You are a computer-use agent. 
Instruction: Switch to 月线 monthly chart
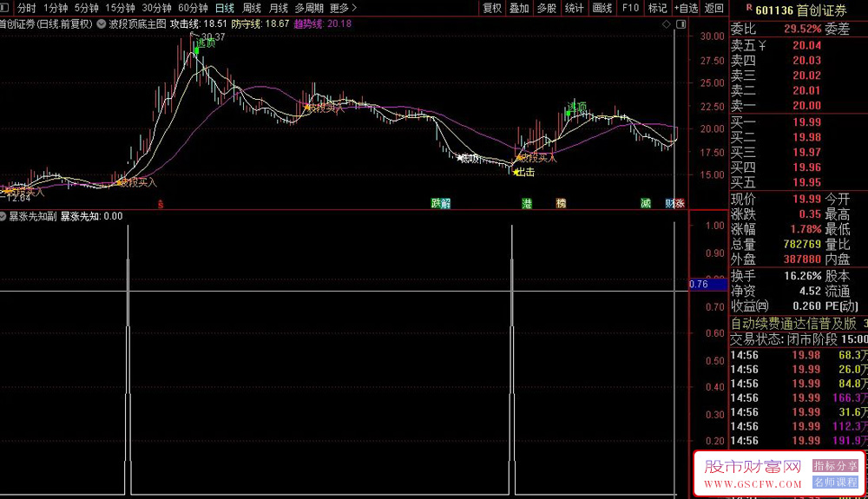pyautogui.click(x=279, y=9)
